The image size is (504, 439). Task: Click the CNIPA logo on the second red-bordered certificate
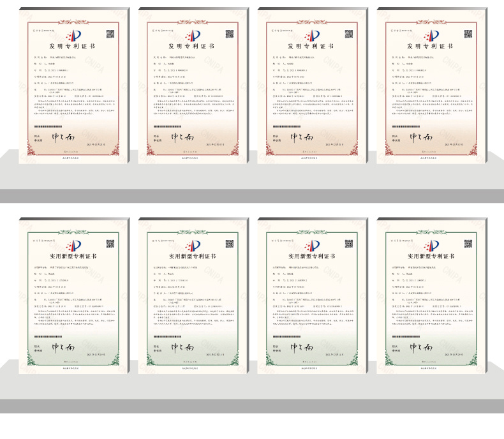(193, 36)
